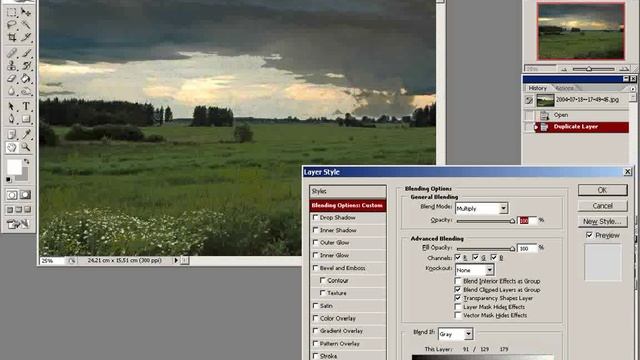Select the Shape tool
This screenshot has height=360, width=640.
coord(26,119)
